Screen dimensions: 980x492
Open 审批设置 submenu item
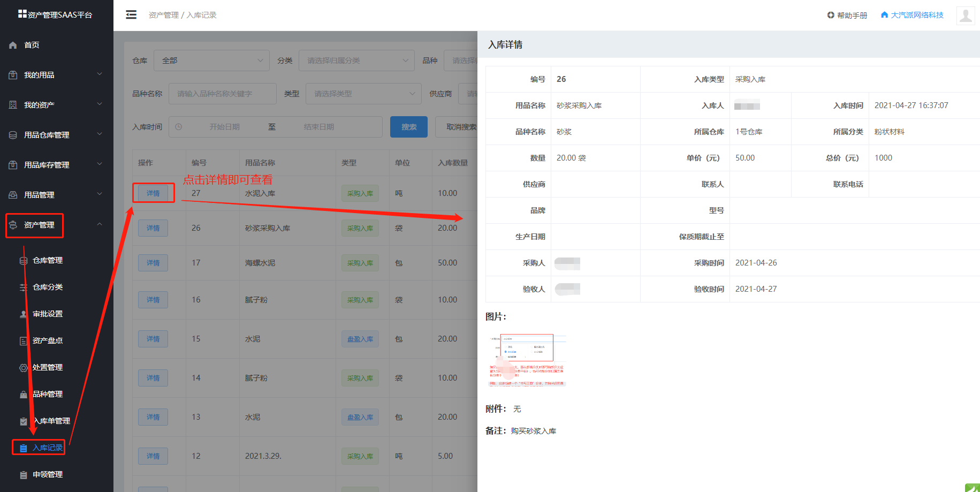tap(48, 314)
